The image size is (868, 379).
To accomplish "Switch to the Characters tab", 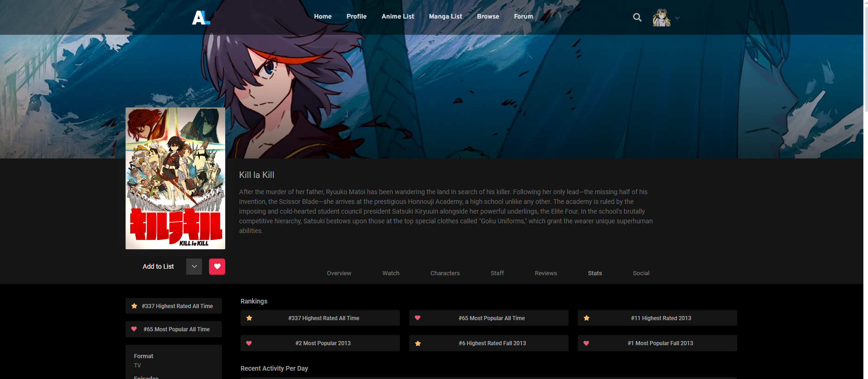I will coord(445,273).
